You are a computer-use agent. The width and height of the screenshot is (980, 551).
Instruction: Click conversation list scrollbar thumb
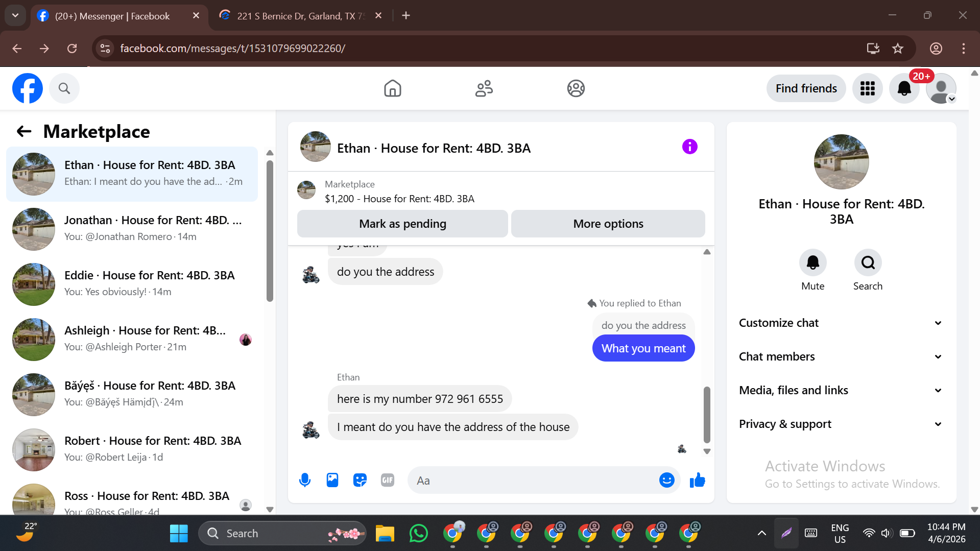270,231
